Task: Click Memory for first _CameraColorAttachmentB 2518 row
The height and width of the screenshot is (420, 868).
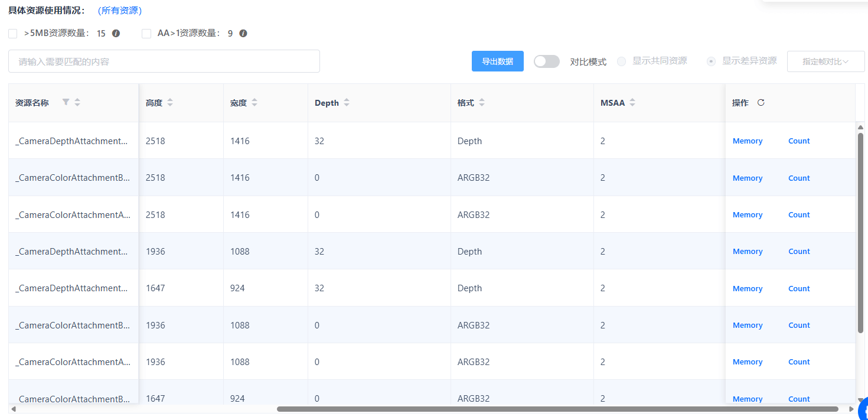Action: pyautogui.click(x=748, y=178)
